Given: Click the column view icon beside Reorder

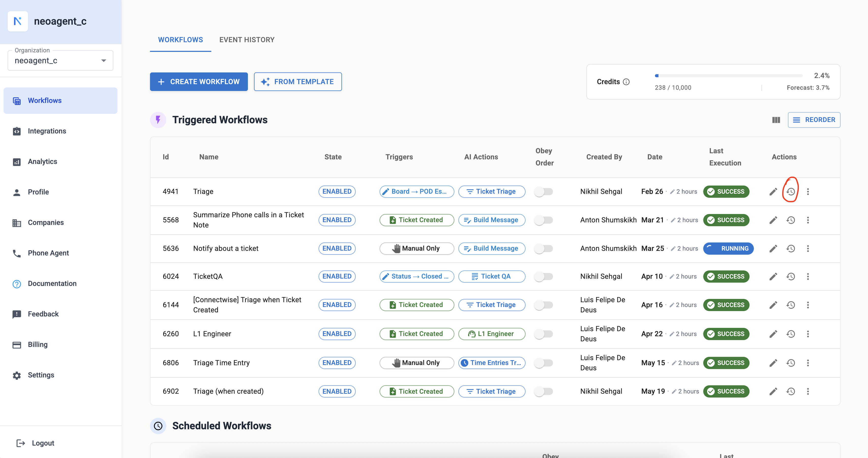Looking at the screenshot, I should (x=776, y=120).
